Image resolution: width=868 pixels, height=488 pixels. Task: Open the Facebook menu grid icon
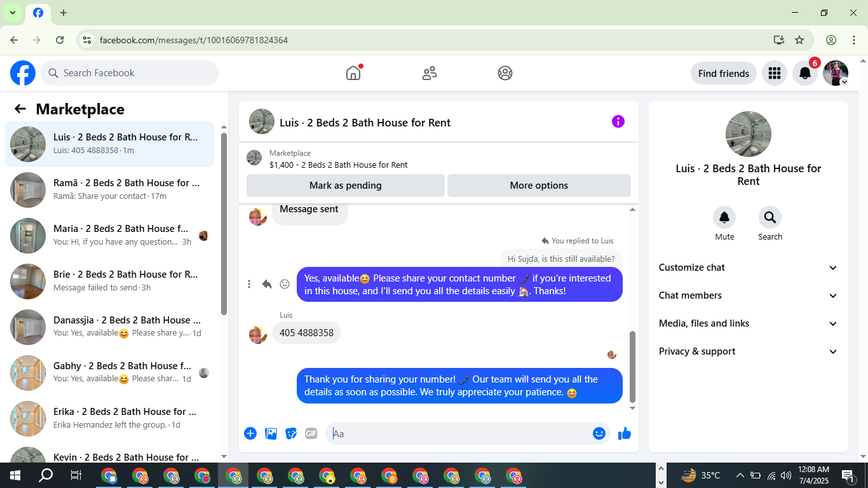click(x=774, y=73)
